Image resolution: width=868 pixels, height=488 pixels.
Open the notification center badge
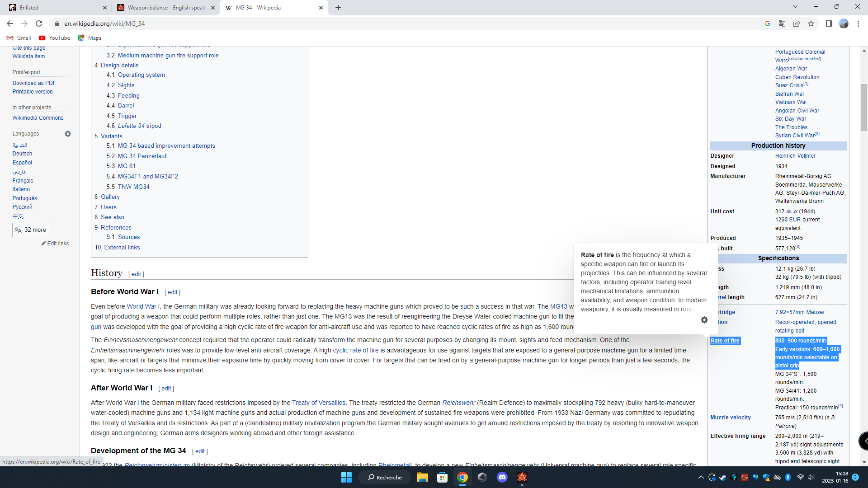coord(855,477)
